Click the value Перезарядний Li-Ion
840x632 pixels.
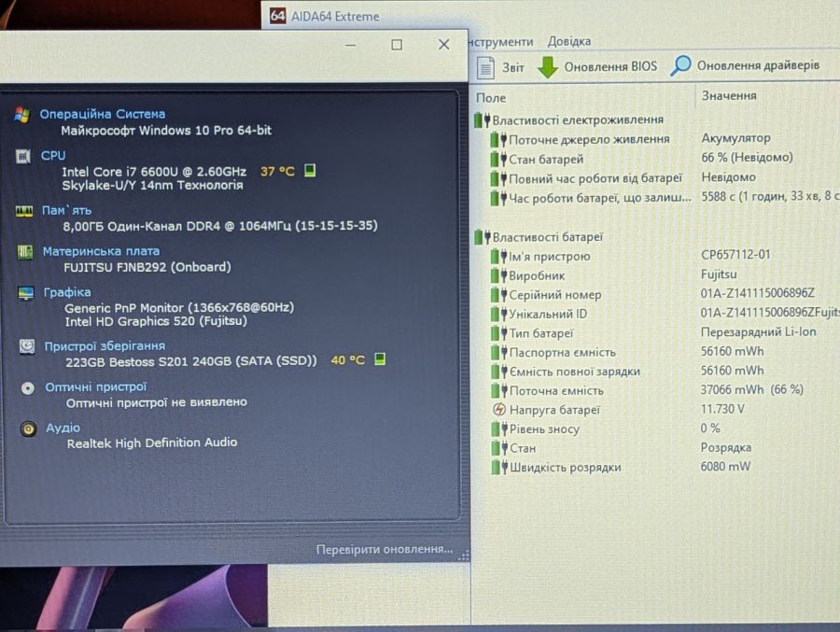click(758, 331)
